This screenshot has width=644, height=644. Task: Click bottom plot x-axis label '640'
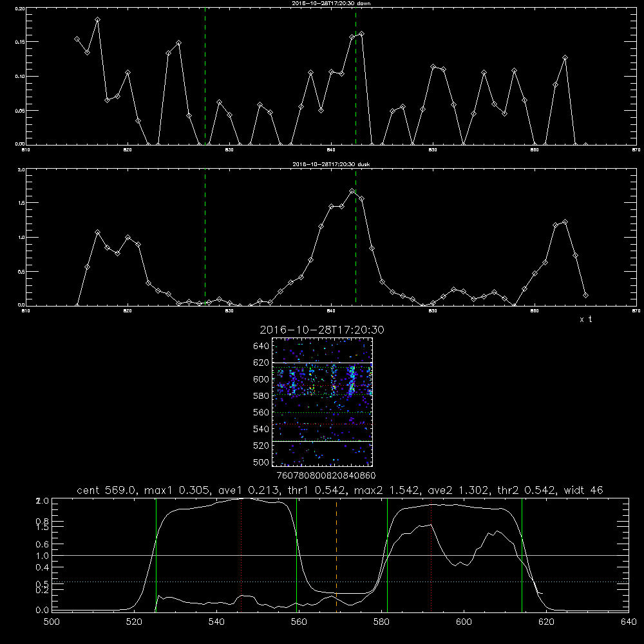click(629, 622)
